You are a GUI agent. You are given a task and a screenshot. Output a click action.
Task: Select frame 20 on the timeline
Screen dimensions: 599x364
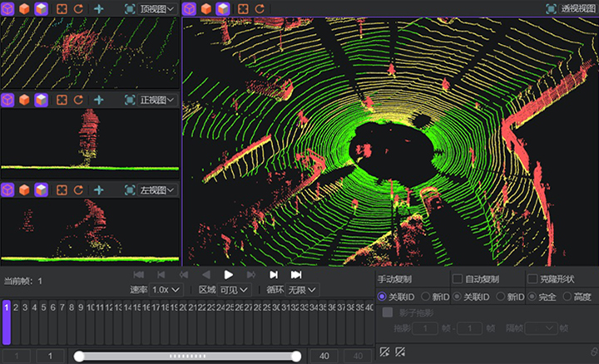click(183, 309)
